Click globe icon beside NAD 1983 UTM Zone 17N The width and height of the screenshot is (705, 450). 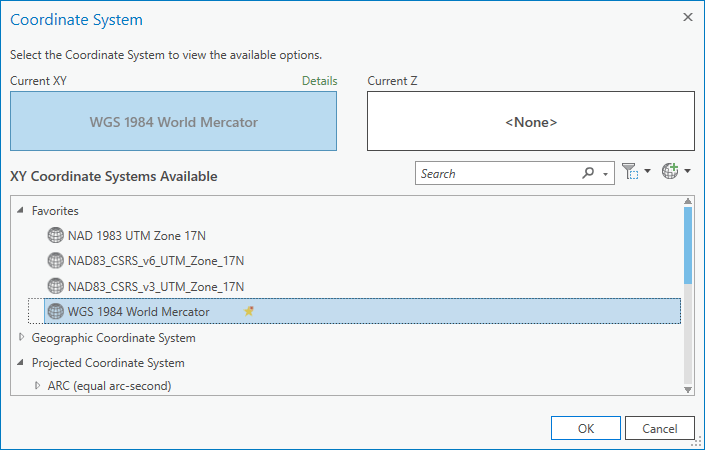pos(56,235)
